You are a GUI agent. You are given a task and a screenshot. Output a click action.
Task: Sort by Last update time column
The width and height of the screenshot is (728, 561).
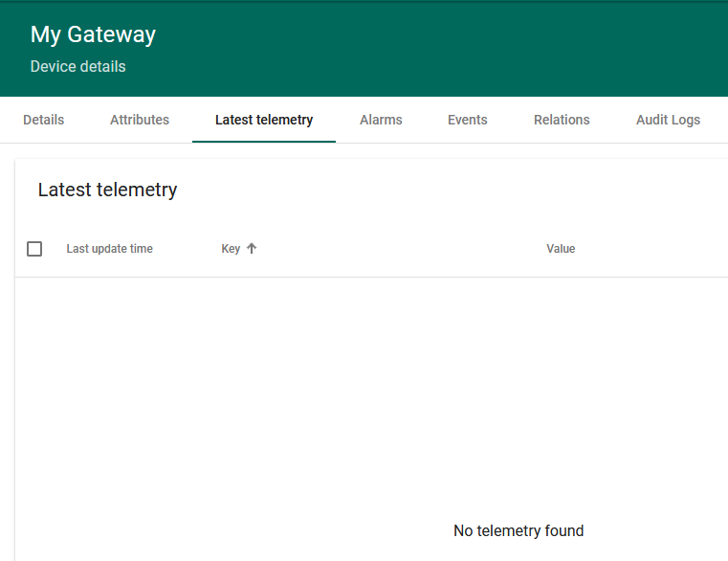110,249
